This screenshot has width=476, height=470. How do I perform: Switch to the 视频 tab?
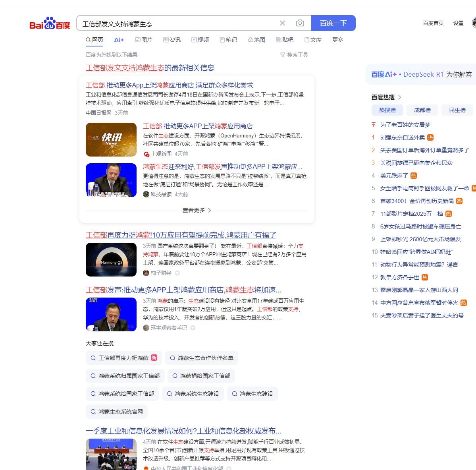click(200, 40)
